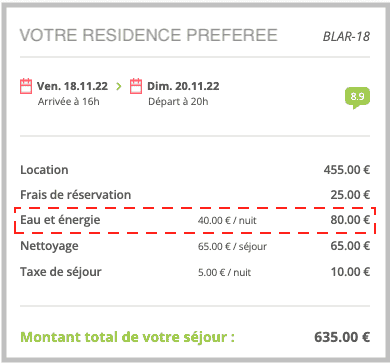Click the 80.00 € energy total
The image size is (390, 364).
coord(350,220)
